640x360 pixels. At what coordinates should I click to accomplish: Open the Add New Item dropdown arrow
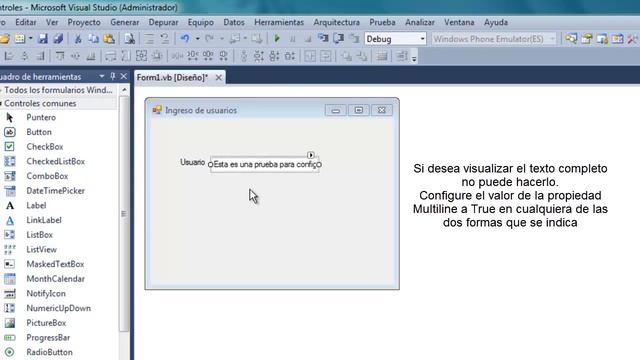tap(30, 39)
